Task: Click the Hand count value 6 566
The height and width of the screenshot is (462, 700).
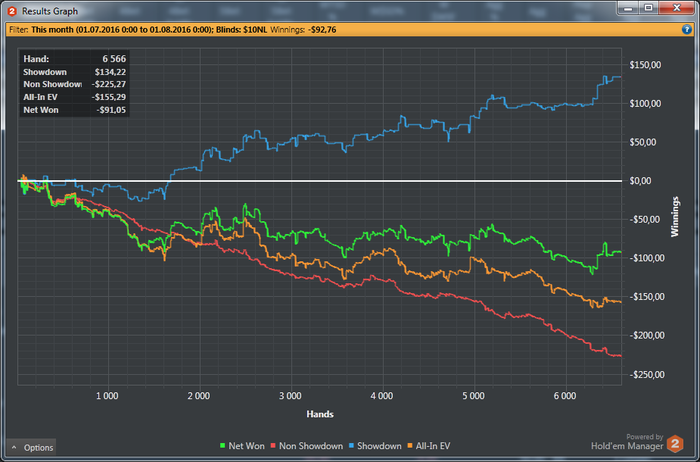Action: click(114, 59)
